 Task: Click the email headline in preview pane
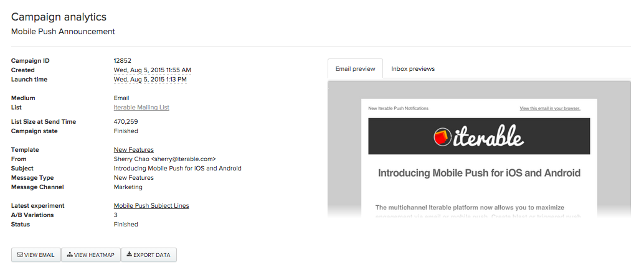click(479, 173)
